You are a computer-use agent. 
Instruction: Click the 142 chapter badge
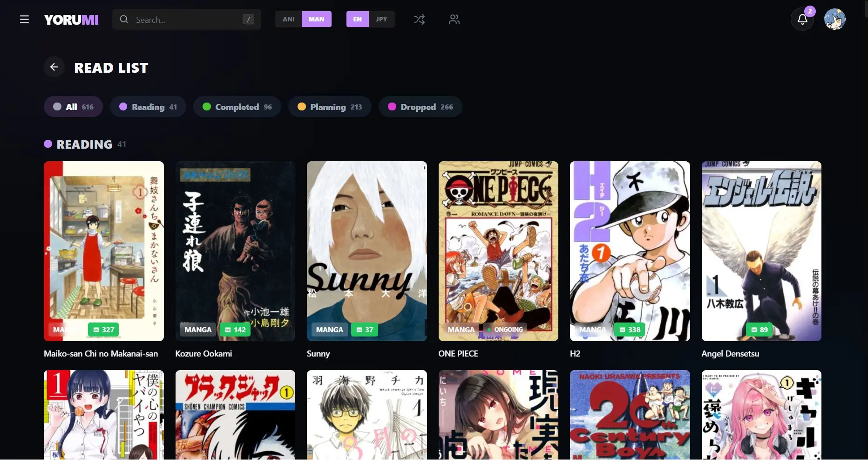pyautogui.click(x=235, y=330)
